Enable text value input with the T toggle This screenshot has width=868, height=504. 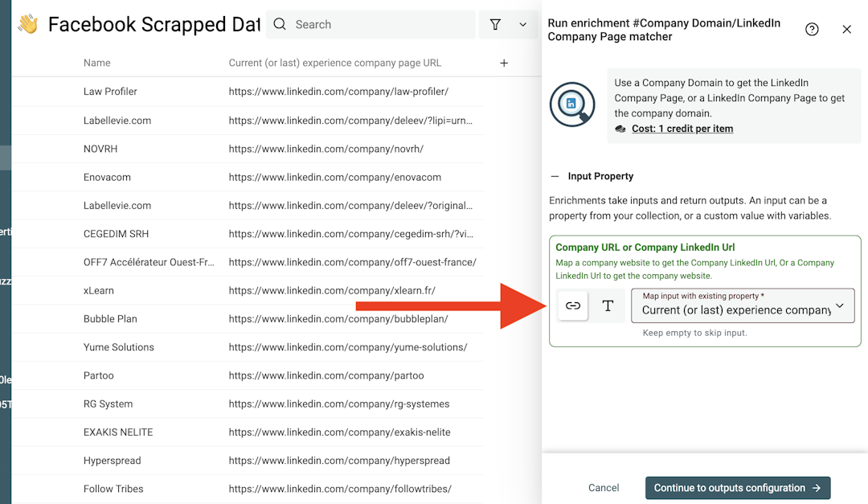click(608, 305)
